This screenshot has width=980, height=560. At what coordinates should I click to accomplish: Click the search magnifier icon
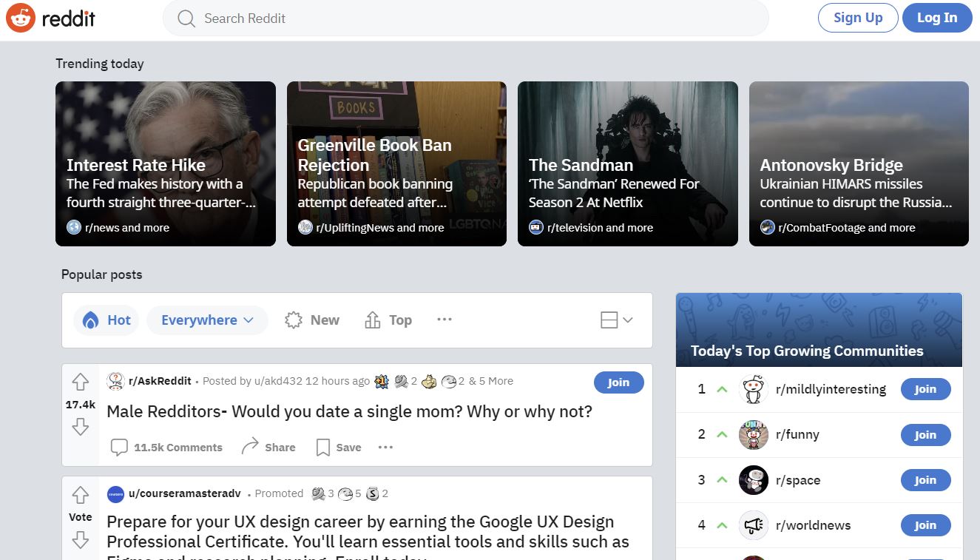[x=186, y=18]
